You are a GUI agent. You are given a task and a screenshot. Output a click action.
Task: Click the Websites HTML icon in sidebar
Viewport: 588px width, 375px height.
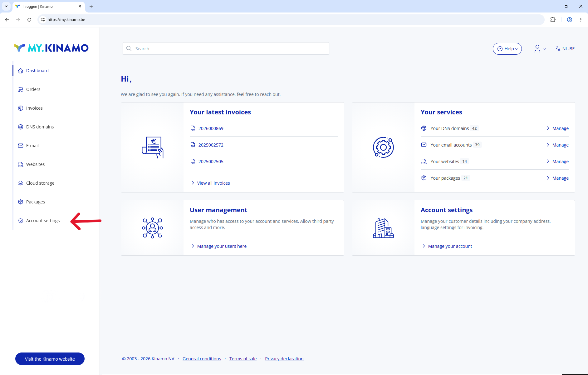[x=21, y=164]
